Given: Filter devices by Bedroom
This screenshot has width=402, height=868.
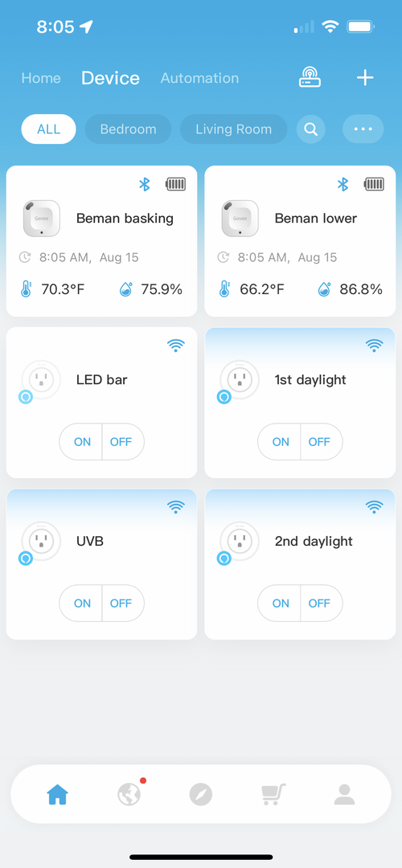Looking at the screenshot, I should [x=128, y=129].
